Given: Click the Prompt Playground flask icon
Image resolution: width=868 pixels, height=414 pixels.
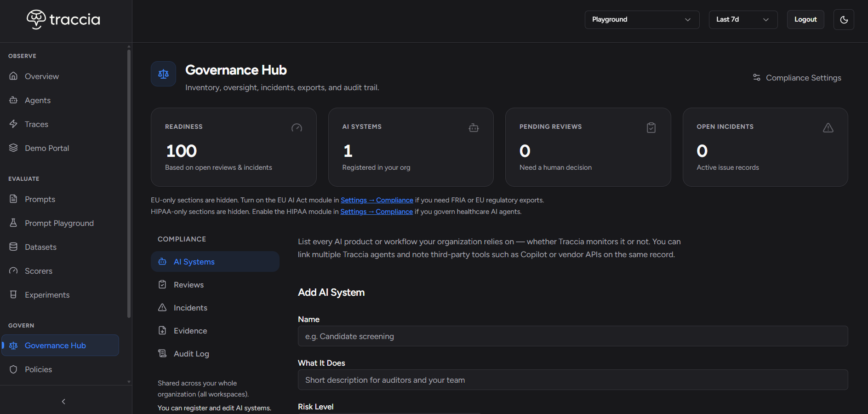Looking at the screenshot, I should 13,223.
